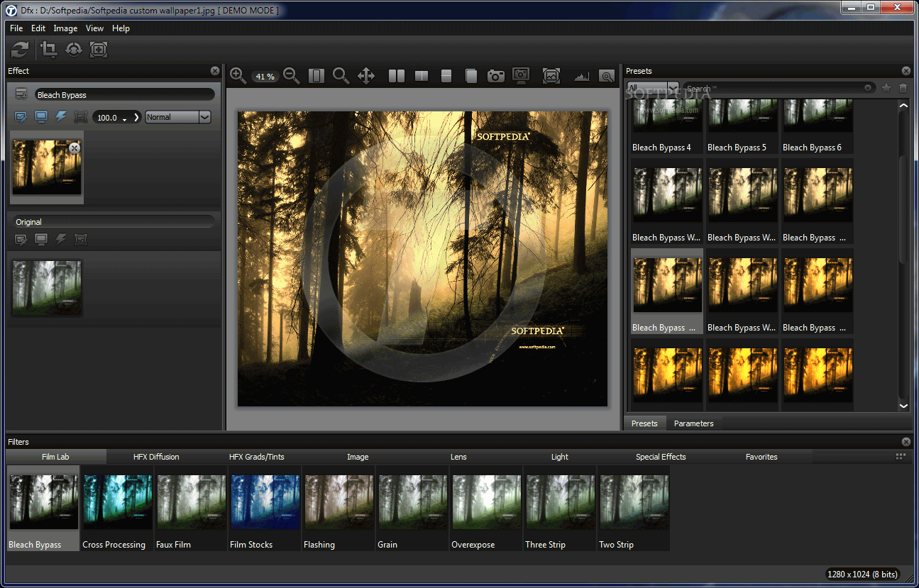Clear the Presets search field
Screen dimensions: 919x588
point(868,88)
